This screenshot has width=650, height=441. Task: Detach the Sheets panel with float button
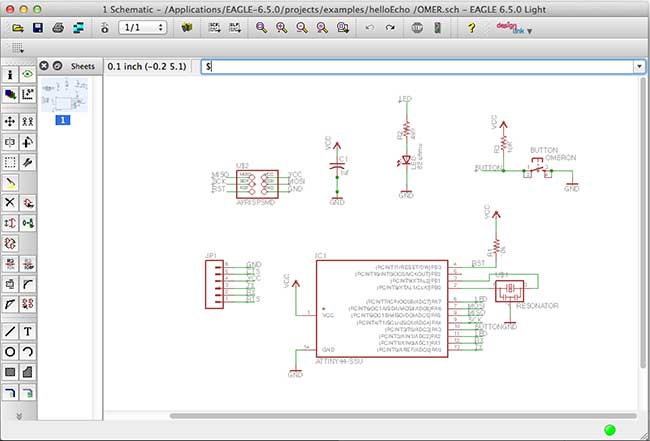58,66
